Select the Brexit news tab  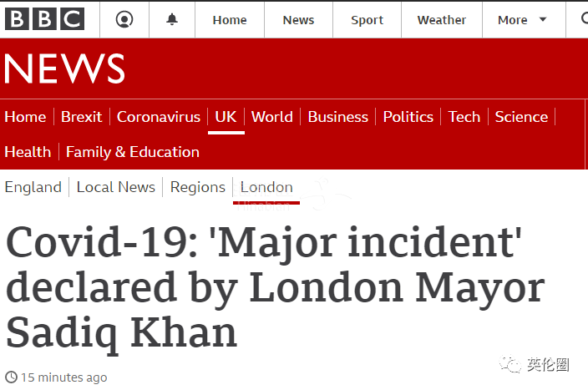[81, 117]
